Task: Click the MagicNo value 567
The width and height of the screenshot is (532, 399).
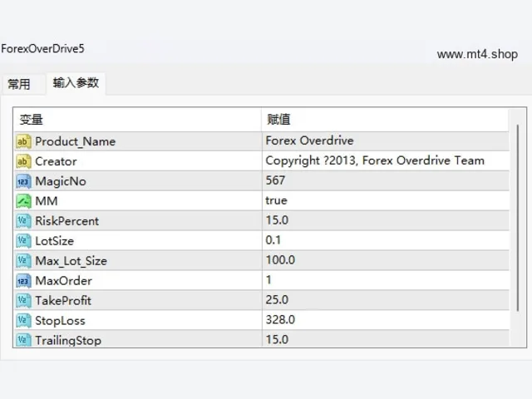Action: (x=275, y=180)
